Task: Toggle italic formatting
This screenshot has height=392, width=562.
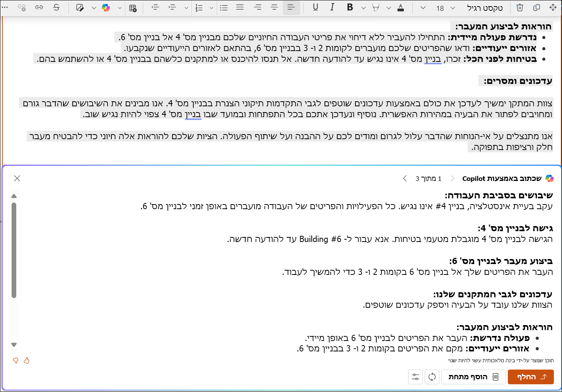Action: pos(332,8)
